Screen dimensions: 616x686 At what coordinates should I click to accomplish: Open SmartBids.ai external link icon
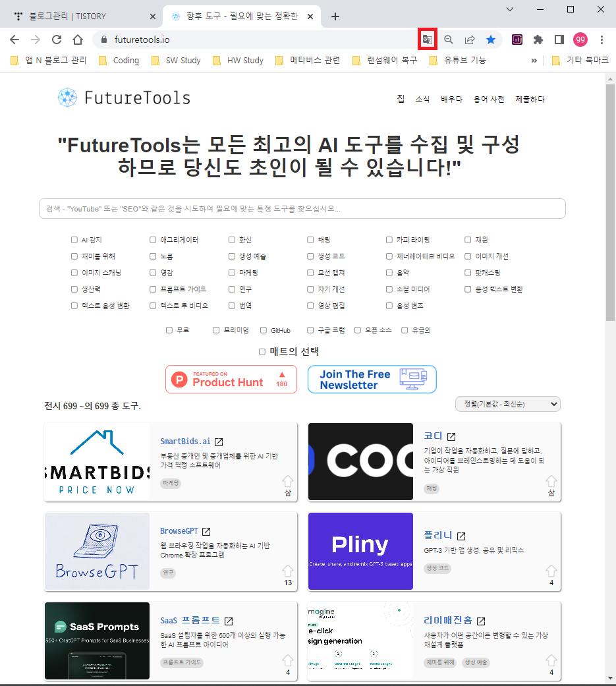click(x=219, y=442)
